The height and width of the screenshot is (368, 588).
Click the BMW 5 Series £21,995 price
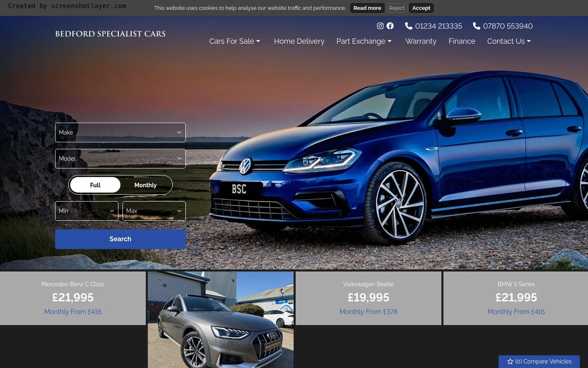coord(516,297)
